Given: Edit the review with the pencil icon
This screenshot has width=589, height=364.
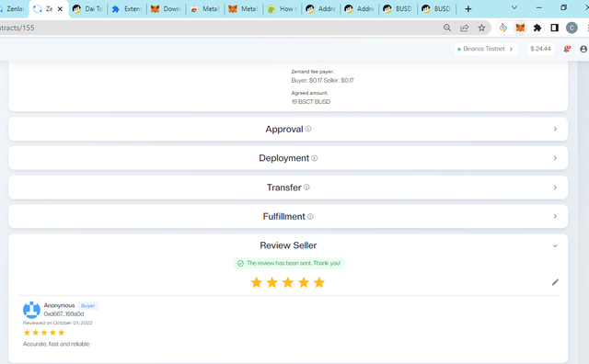Looking at the screenshot, I should tap(555, 282).
